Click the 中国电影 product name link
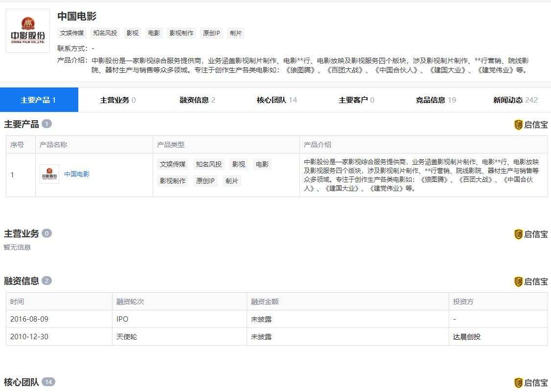Image resolution: width=551 pixels, height=392 pixels. pyautogui.click(x=77, y=174)
